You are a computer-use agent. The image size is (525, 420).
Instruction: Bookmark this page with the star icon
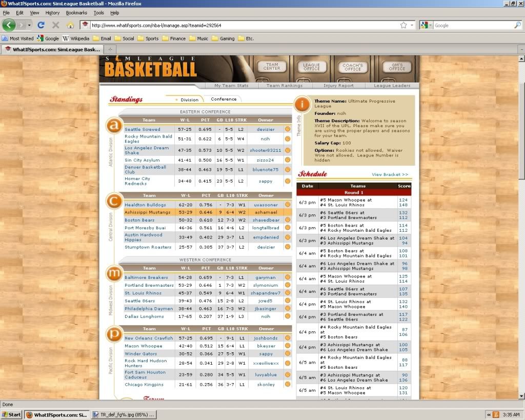(x=403, y=25)
